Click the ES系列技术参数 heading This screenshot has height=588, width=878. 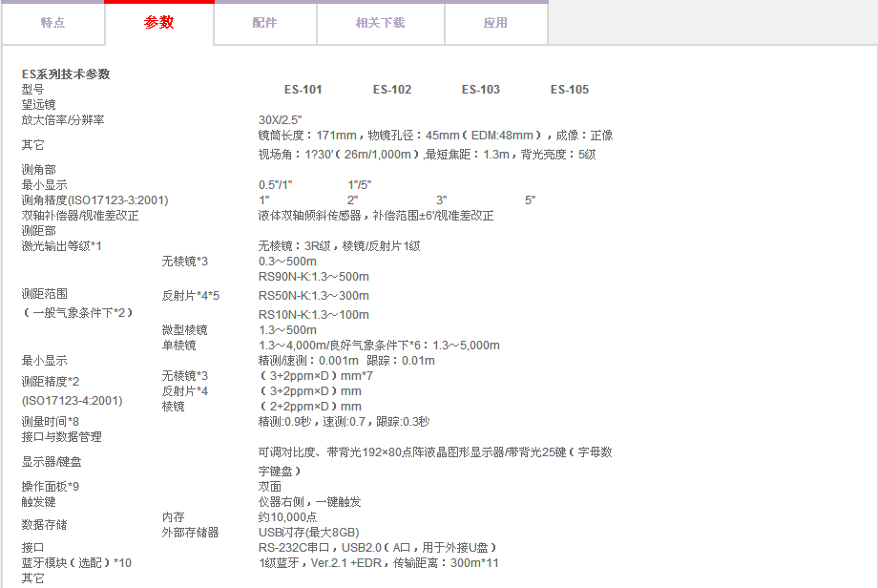point(66,74)
